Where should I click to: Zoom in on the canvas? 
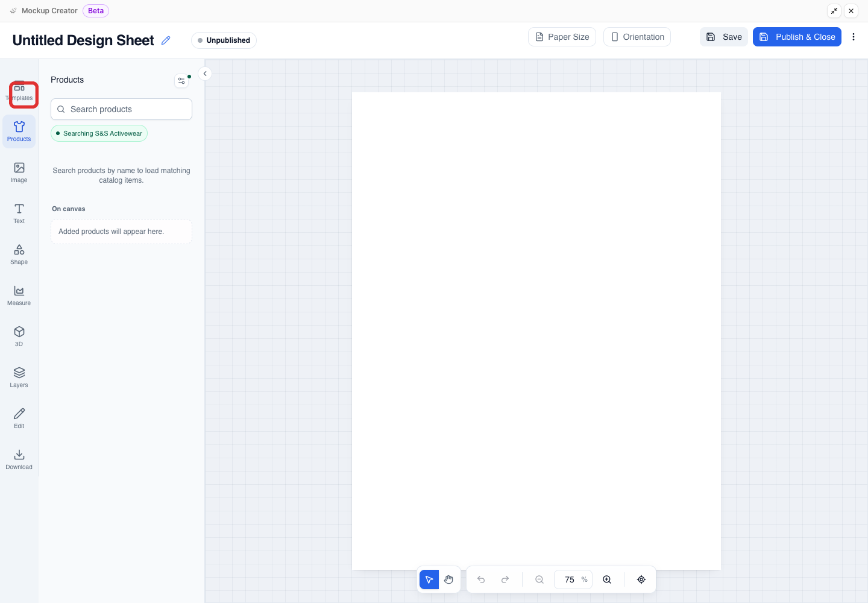click(607, 579)
